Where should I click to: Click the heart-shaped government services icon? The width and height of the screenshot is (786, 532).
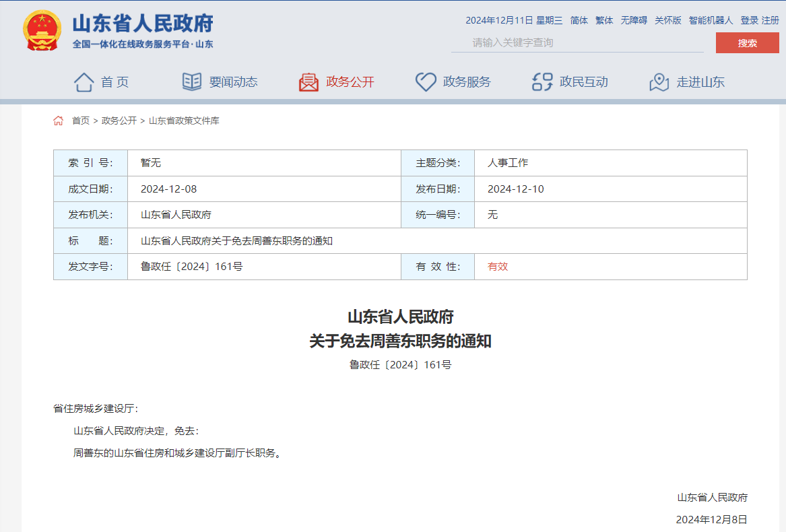click(426, 82)
